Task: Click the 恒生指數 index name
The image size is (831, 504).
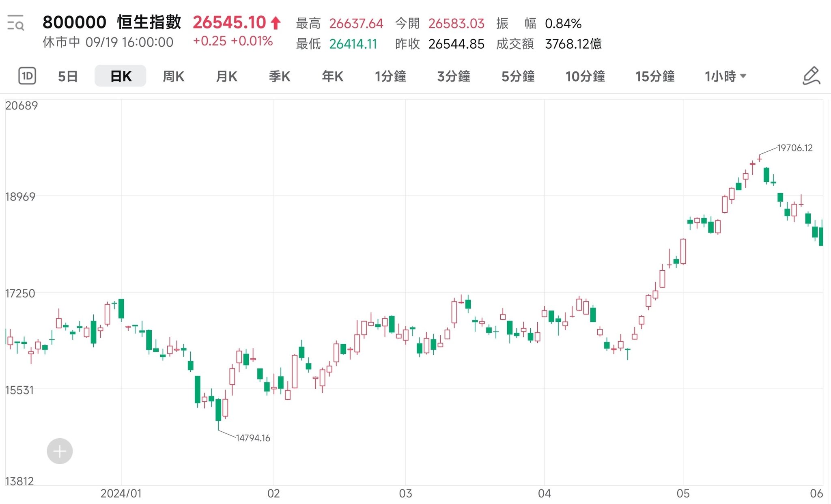Action: [x=149, y=22]
